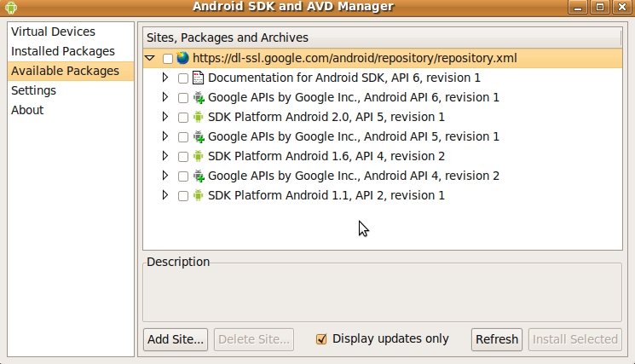The width and height of the screenshot is (635, 364).
Task: Click the Android robot icon for SDK Platform 1.1
Action: click(198, 195)
